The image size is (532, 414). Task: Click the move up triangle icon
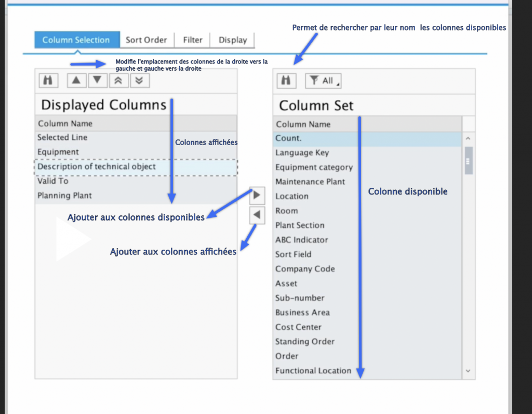(76, 80)
